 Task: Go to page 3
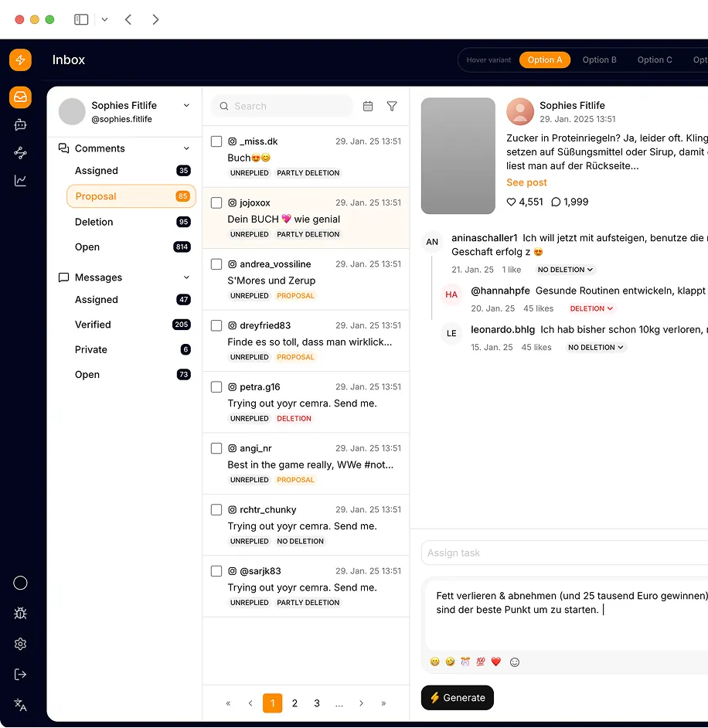click(x=317, y=703)
